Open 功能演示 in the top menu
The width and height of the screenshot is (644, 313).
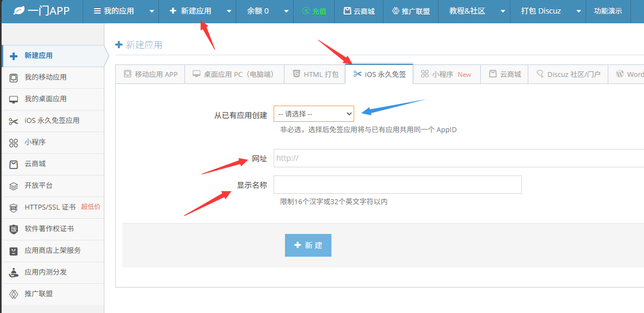click(x=608, y=11)
